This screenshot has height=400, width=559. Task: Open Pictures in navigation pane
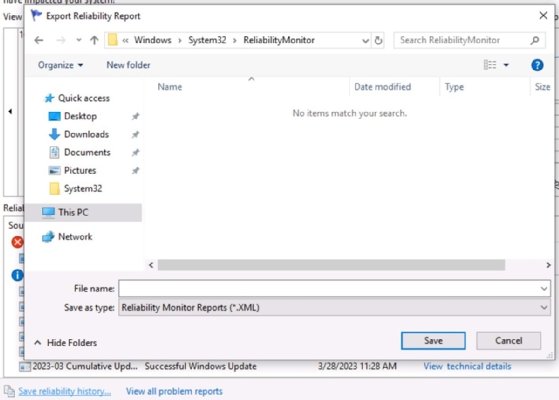click(x=80, y=170)
